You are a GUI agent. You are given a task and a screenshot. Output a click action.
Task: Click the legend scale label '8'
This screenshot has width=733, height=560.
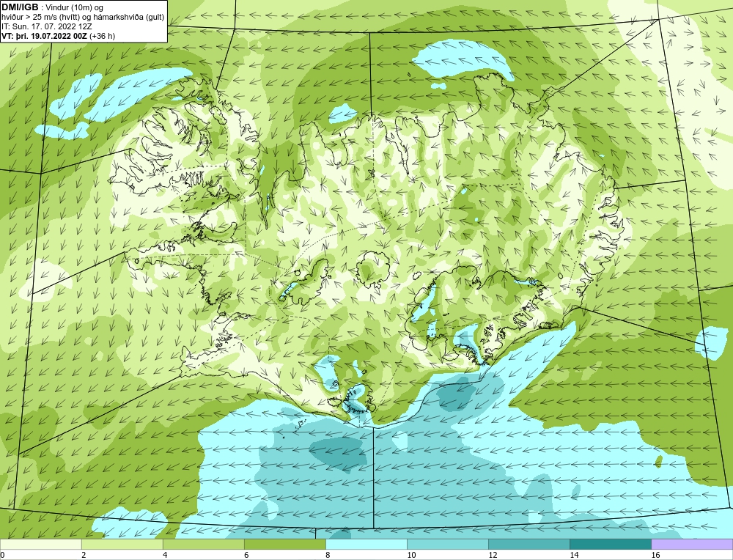328,555
